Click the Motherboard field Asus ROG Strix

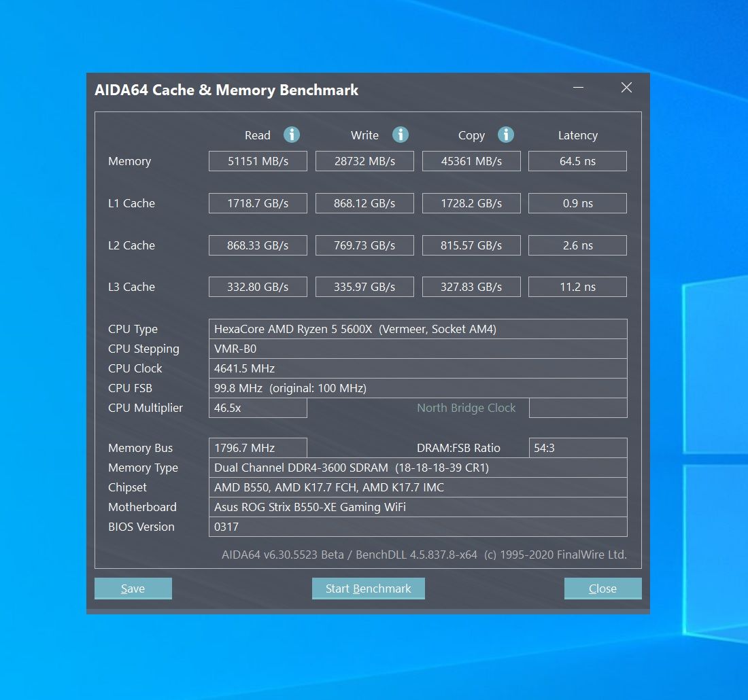[418, 507]
